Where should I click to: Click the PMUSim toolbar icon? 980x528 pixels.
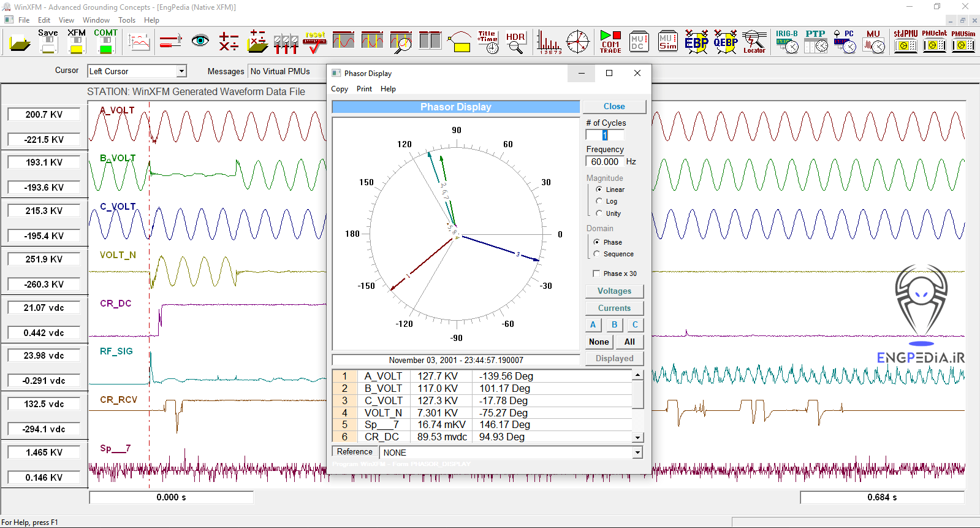[963, 42]
